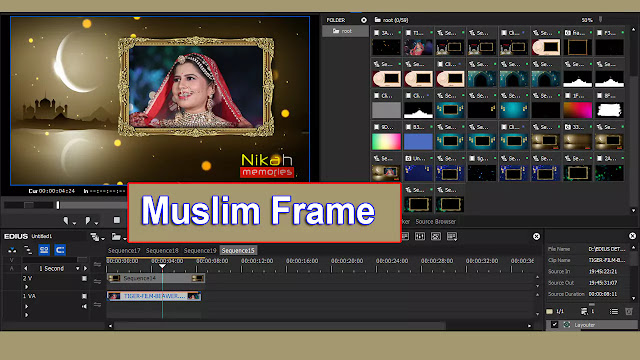The image size is (640, 360).
Task: Click timeline horizontal scroll right arrow
Action: [x=529, y=326]
